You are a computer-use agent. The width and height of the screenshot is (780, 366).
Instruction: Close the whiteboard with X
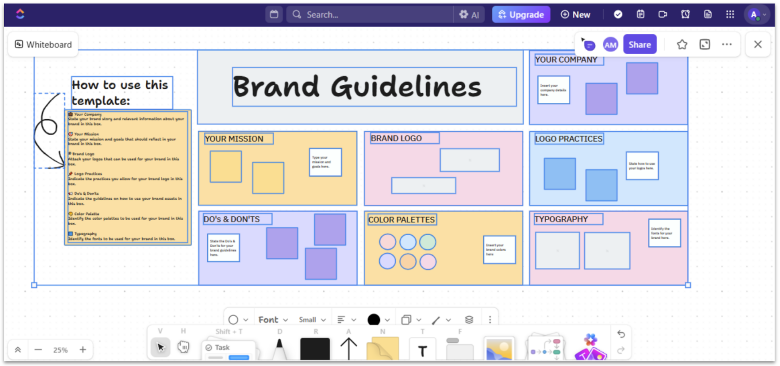[758, 44]
